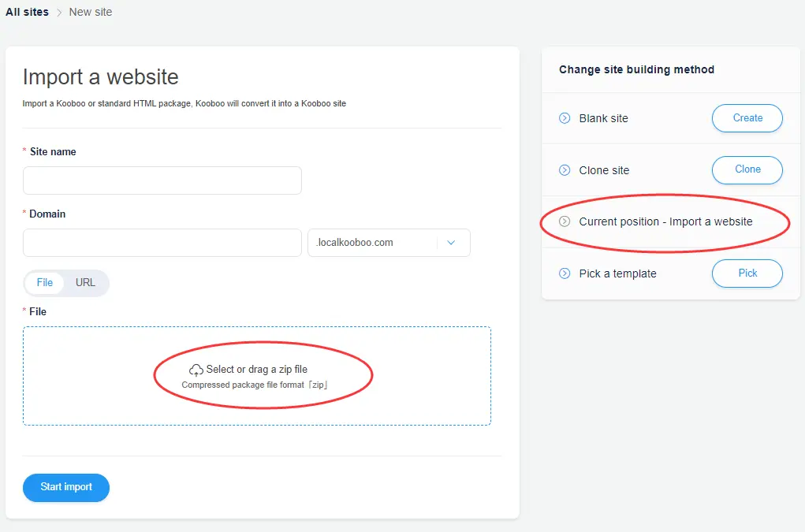Click the New site breadcrumb
This screenshot has height=532, width=805.
pyautogui.click(x=91, y=12)
